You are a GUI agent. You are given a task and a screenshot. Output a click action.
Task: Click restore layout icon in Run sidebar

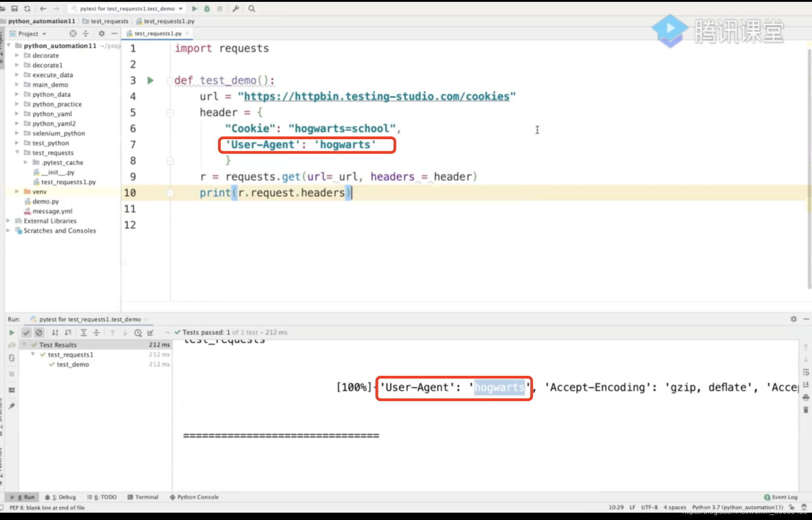point(12,390)
